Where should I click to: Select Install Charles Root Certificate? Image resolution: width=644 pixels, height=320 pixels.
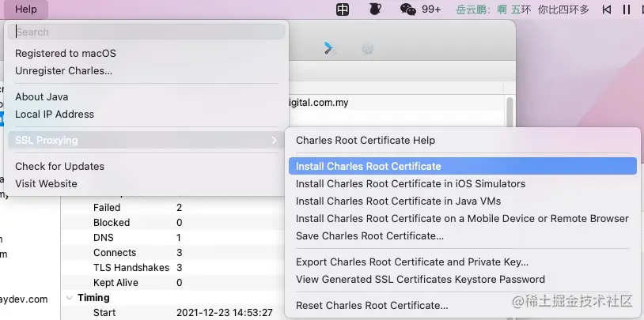[463, 166]
